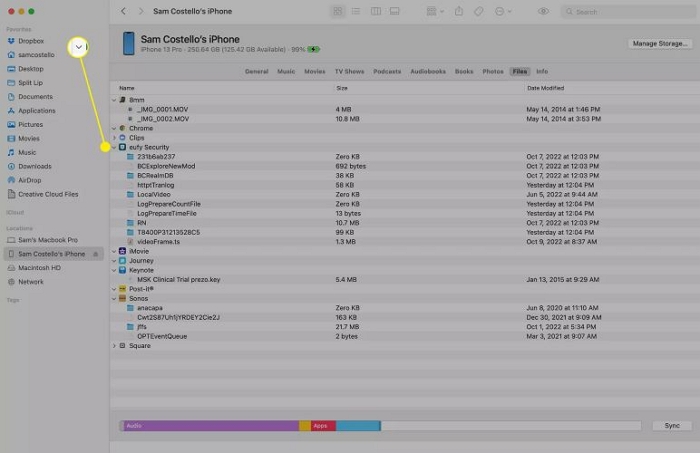700x453 pixels.
Task: Click the purple Audio storage segment
Action: click(x=210, y=425)
